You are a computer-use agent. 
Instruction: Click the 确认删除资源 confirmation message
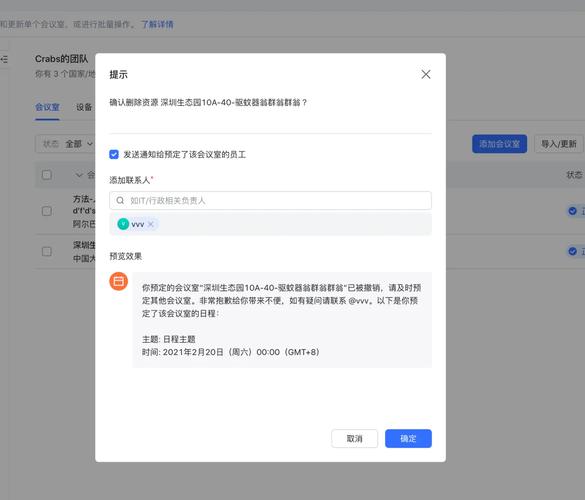click(x=208, y=102)
